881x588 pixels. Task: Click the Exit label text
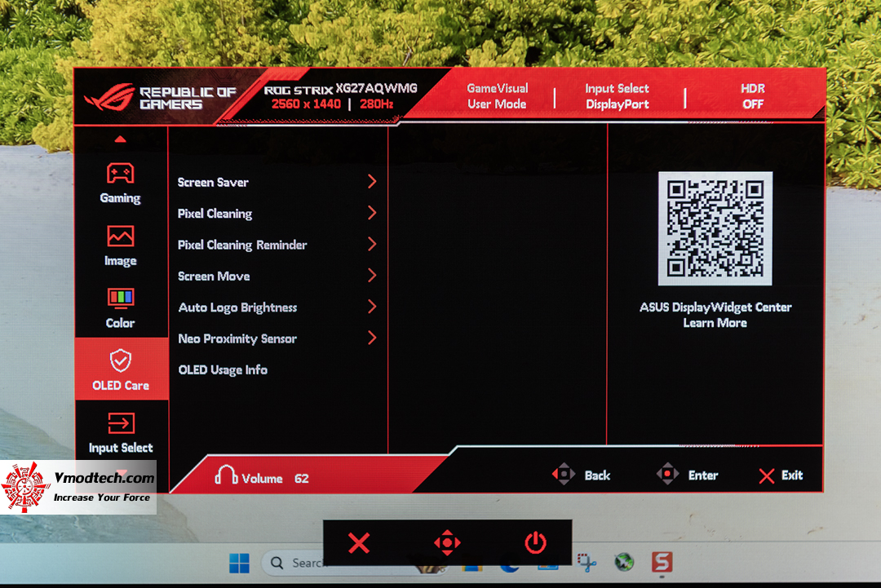[x=792, y=475]
